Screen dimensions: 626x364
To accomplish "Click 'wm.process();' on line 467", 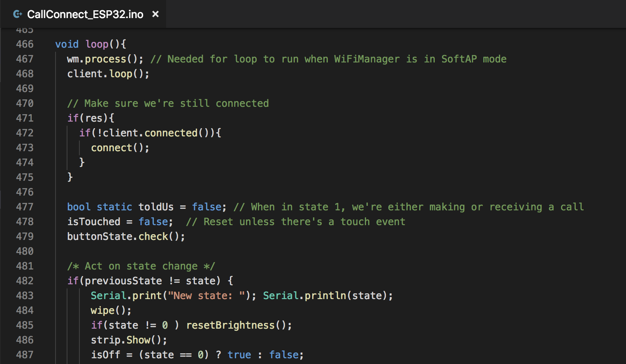I will (105, 59).
